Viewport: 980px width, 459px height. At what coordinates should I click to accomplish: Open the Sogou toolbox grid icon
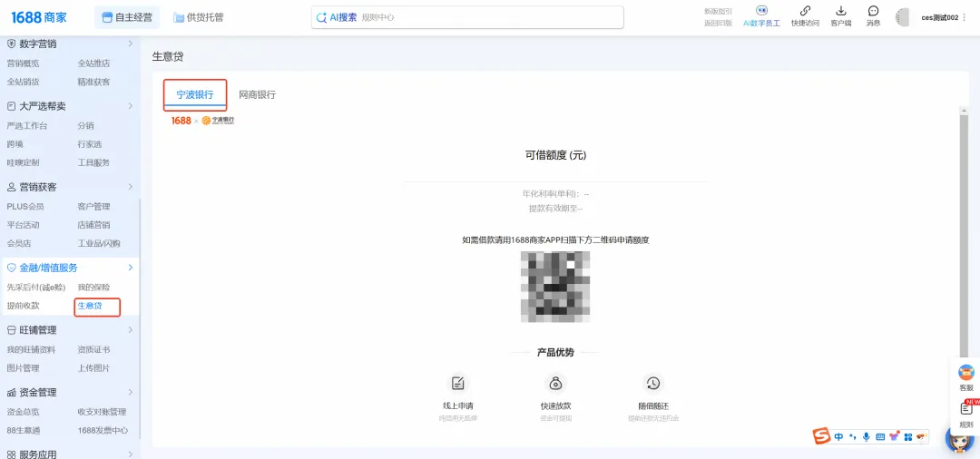[908, 437]
